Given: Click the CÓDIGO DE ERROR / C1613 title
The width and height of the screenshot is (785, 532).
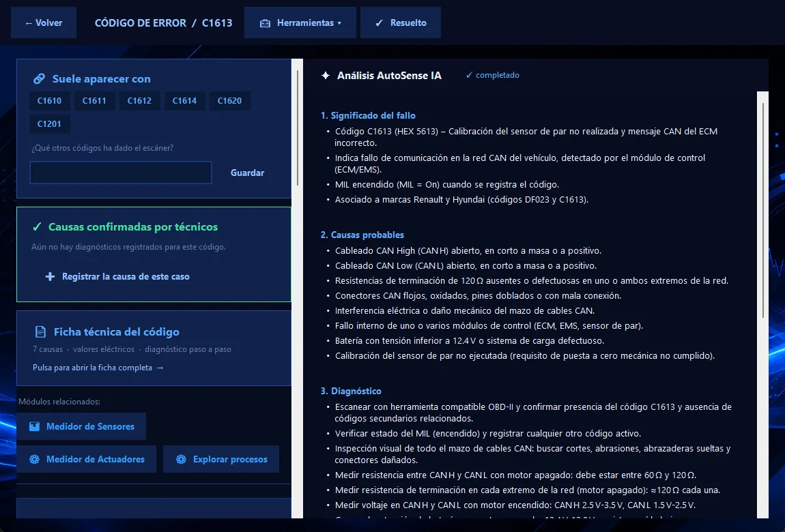Looking at the screenshot, I should point(164,23).
